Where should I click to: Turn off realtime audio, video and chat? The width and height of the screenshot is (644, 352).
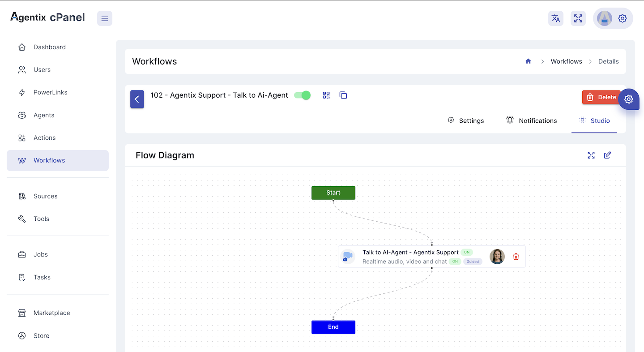point(455,261)
